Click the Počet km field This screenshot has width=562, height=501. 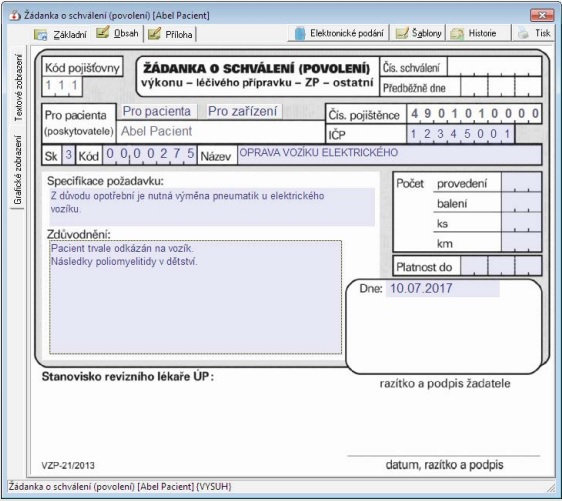click(x=521, y=243)
